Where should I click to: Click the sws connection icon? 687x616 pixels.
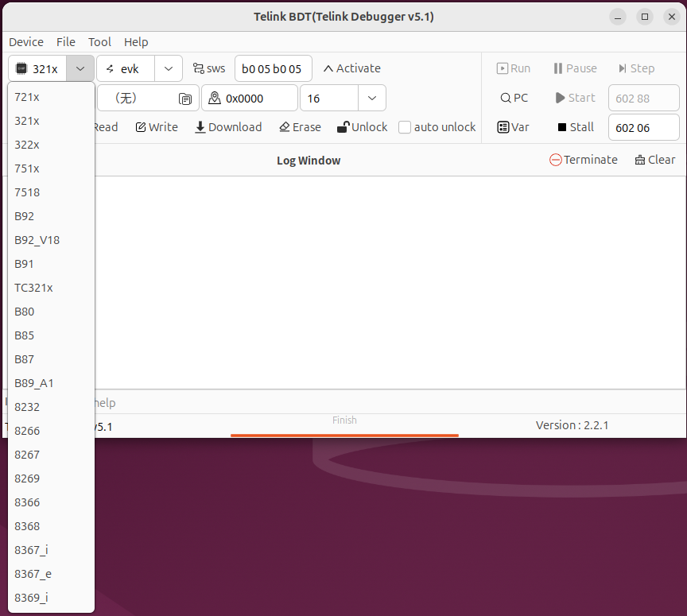point(199,68)
